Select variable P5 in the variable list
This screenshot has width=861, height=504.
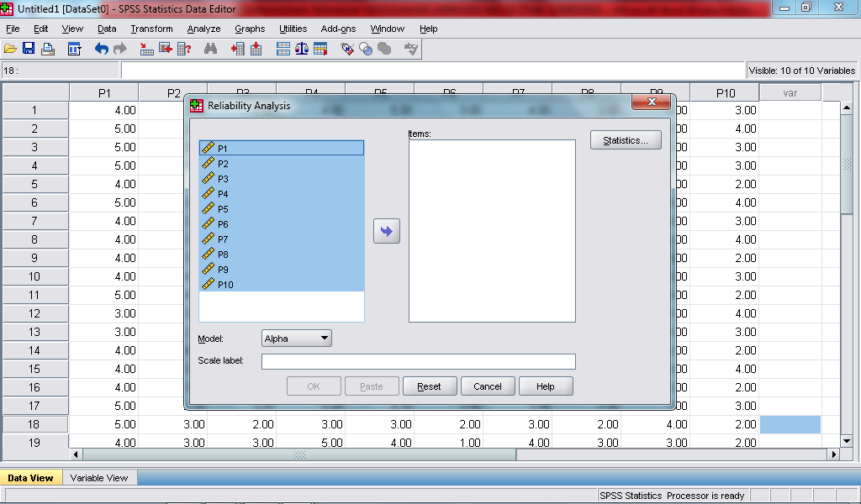282,209
